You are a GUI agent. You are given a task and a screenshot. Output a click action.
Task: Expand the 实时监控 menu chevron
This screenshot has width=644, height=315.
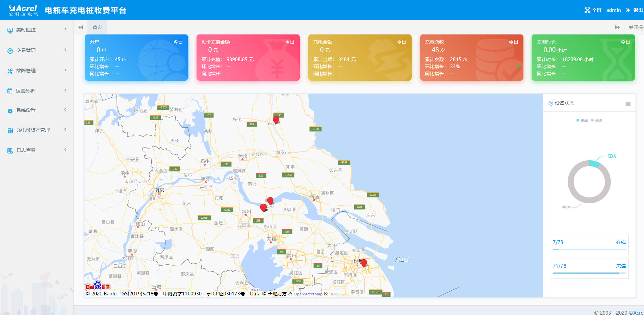[65, 29]
